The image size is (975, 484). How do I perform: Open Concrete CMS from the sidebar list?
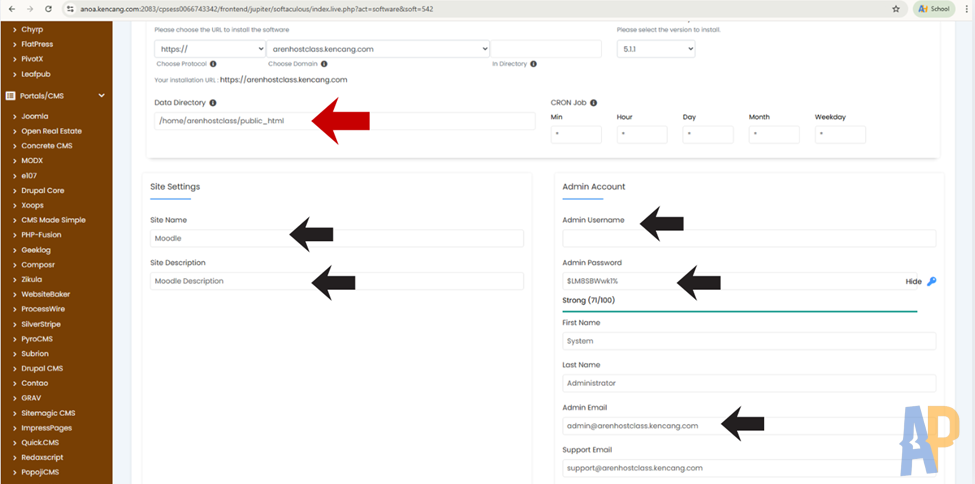click(x=47, y=146)
